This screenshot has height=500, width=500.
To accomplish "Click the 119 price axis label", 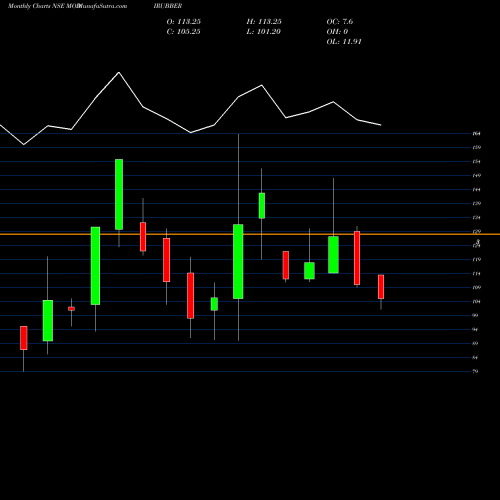I will (477, 260).
